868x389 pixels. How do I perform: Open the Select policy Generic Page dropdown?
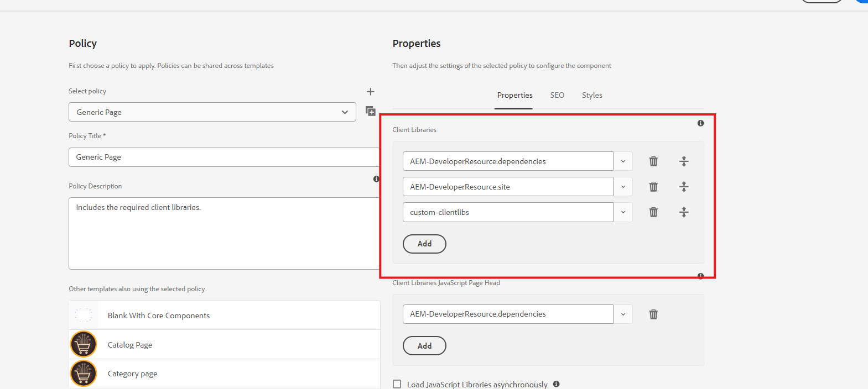212,112
